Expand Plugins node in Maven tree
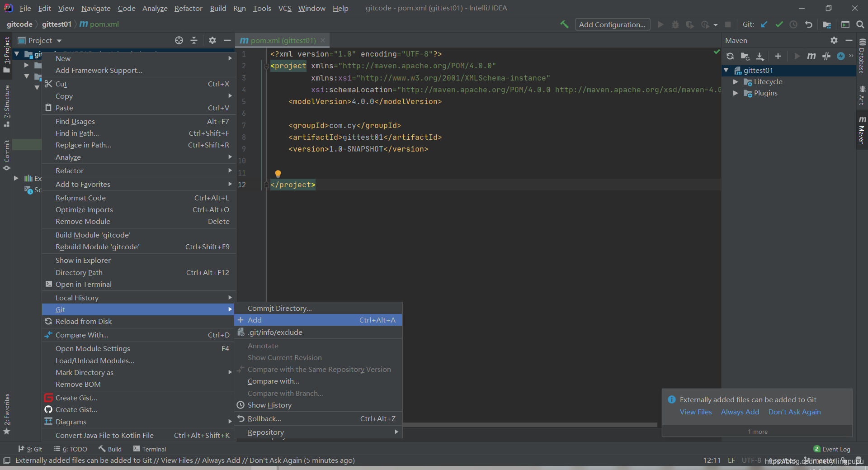The image size is (868, 470). 736,93
